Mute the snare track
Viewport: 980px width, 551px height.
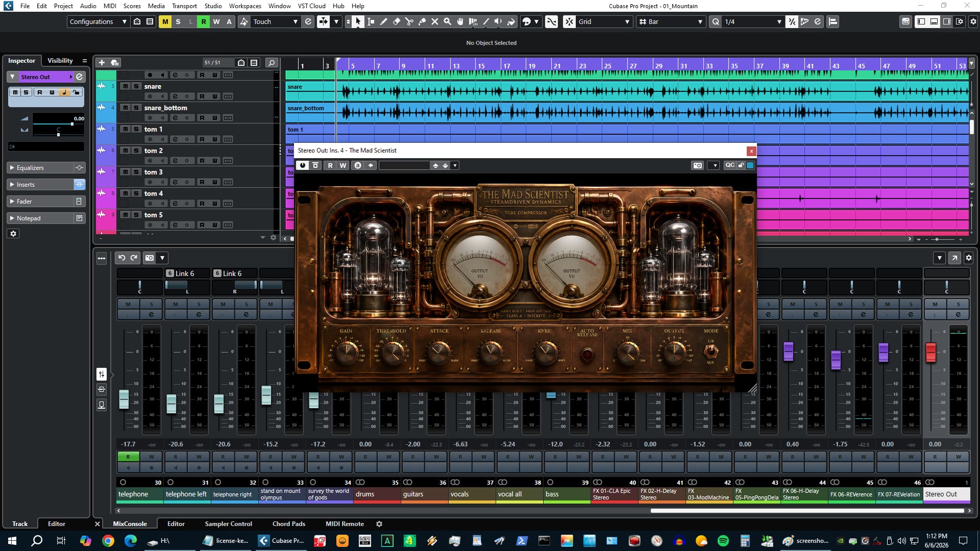point(125,86)
